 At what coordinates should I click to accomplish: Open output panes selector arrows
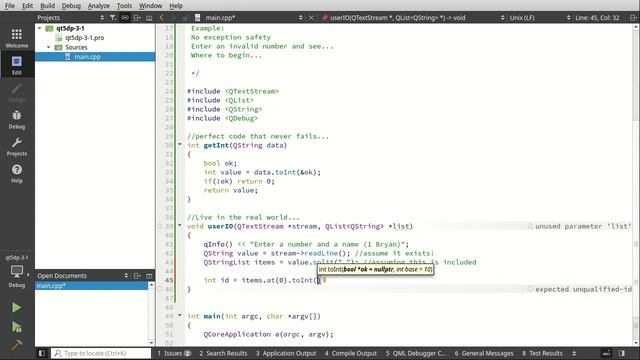click(574, 353)
